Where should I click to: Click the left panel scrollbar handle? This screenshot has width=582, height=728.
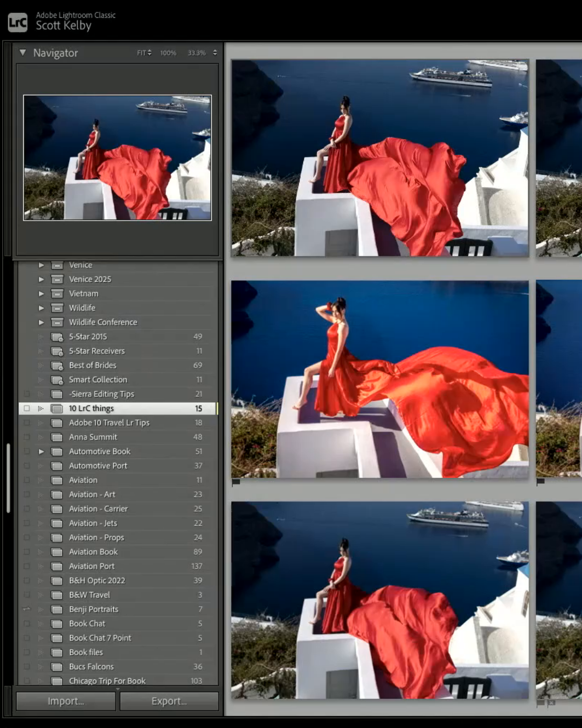tap(8, 478)
